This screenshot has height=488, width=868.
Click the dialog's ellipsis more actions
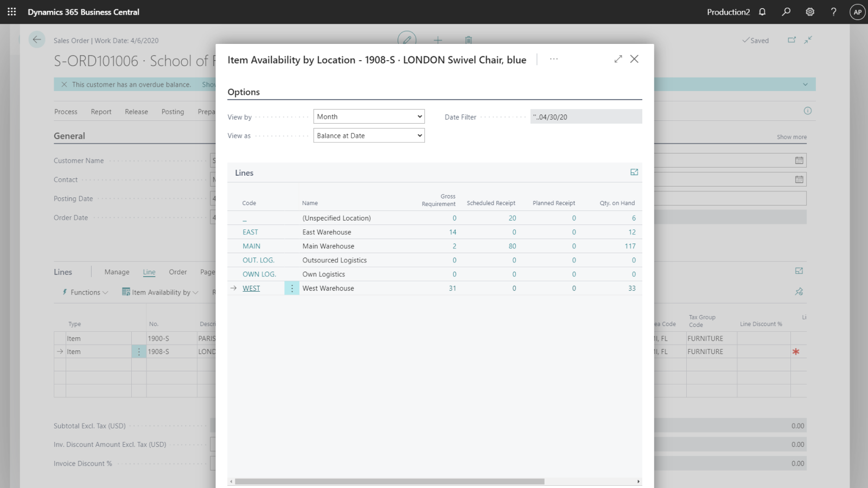tap(553, 59)
